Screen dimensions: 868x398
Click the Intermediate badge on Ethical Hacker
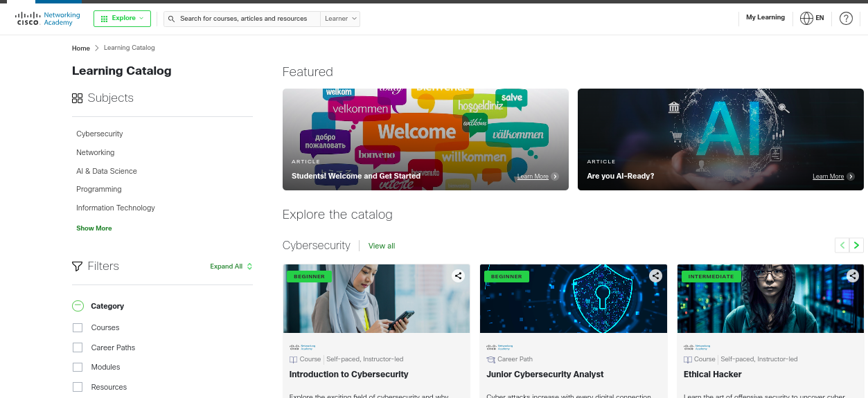[x=711, y=276]
